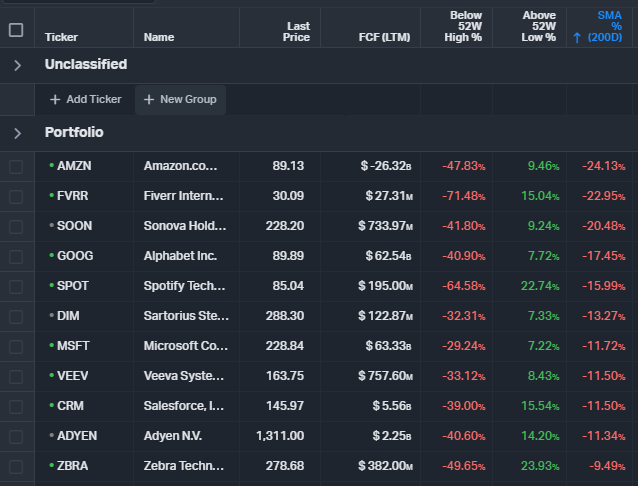Click the 1,311.00 last price value

point(280,436)
